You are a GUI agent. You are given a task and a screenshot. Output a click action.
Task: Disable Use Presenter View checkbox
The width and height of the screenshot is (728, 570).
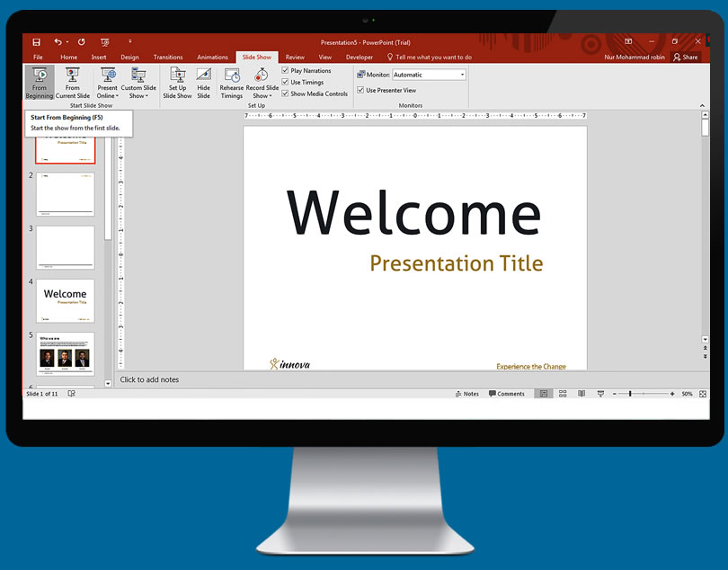coord(361,91)
